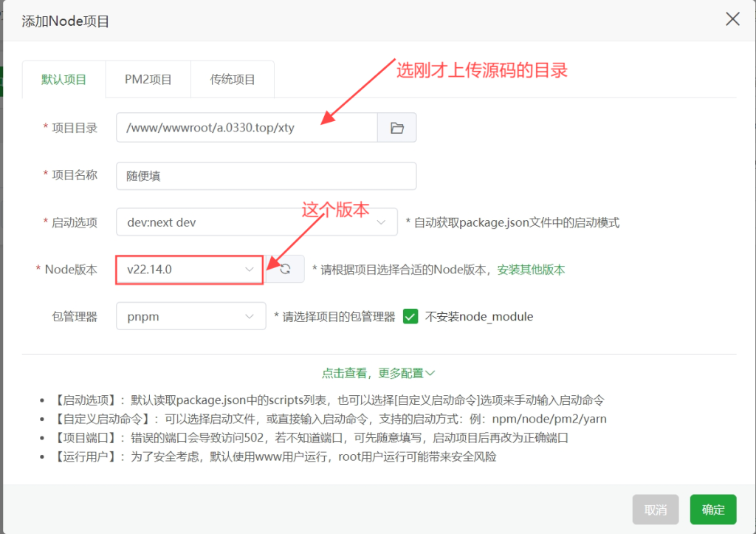This screenshot has height=534, width=756.
Task: Click the 项目目录 path input field
Action: (247, 128)
